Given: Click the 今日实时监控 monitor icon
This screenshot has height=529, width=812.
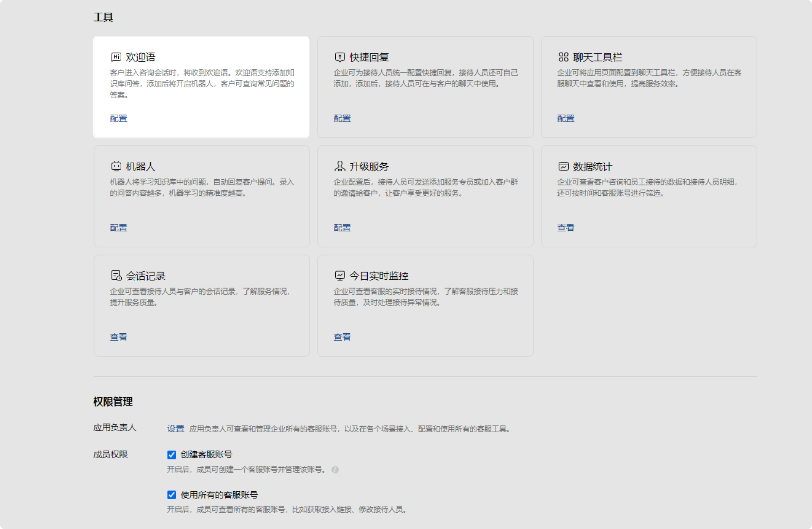Looking at the screenshot, I should click(x=340, y=275).
